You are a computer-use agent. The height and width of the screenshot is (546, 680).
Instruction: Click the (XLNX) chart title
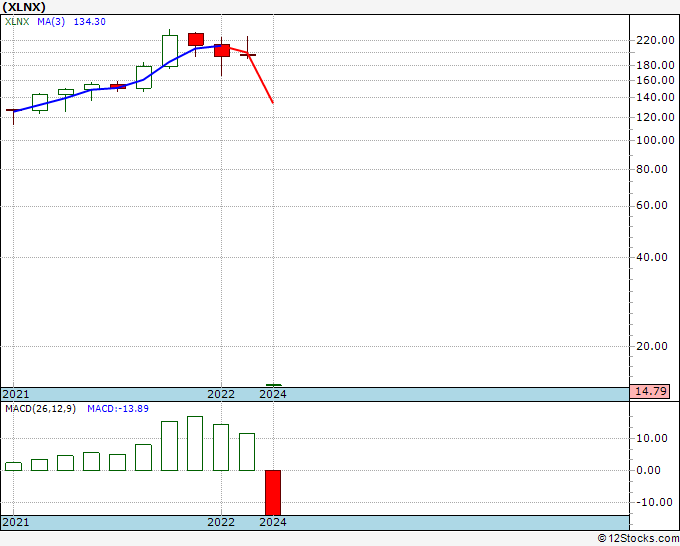coord(24,7)
